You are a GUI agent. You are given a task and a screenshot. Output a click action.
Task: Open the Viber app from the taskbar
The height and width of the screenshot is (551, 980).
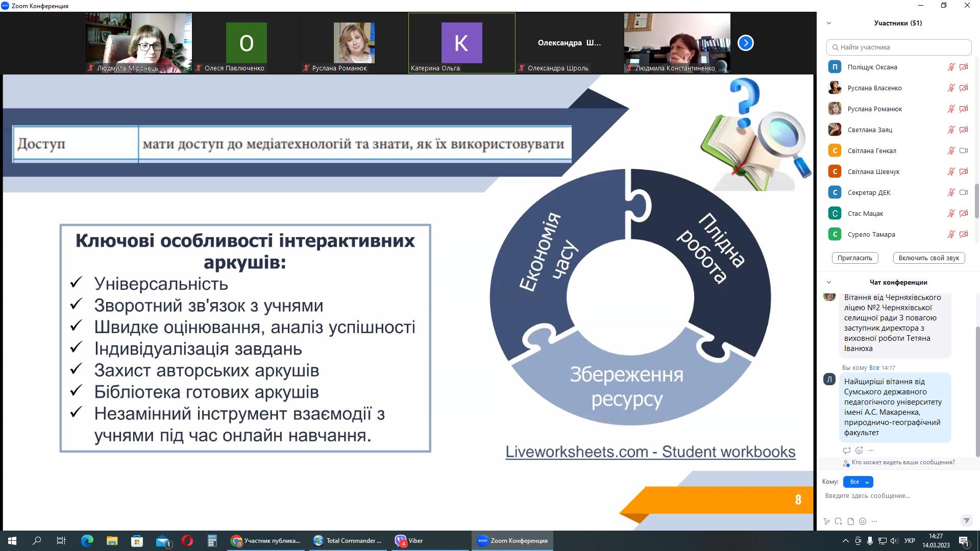[x=409, y=541]
